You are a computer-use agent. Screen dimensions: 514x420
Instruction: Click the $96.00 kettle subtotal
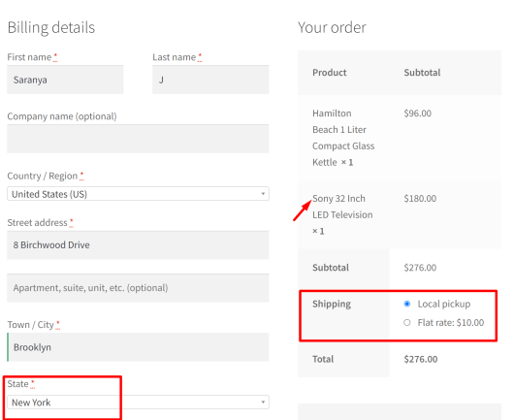tap(417, 113)
